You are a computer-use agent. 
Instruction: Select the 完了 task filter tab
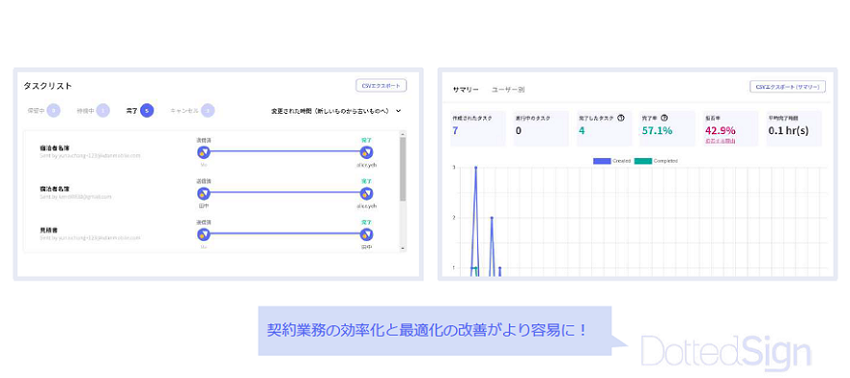pyautogui.click(x=139, y=111)
